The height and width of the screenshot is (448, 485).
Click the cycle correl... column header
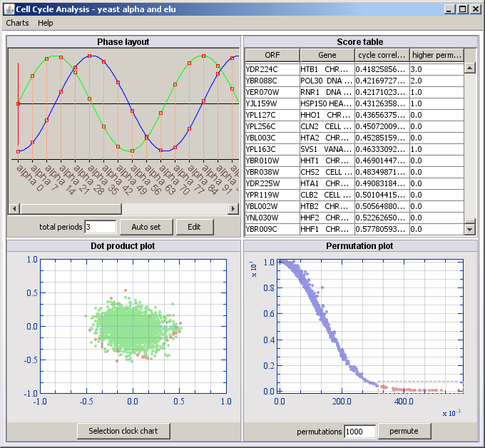click(382, 55)
